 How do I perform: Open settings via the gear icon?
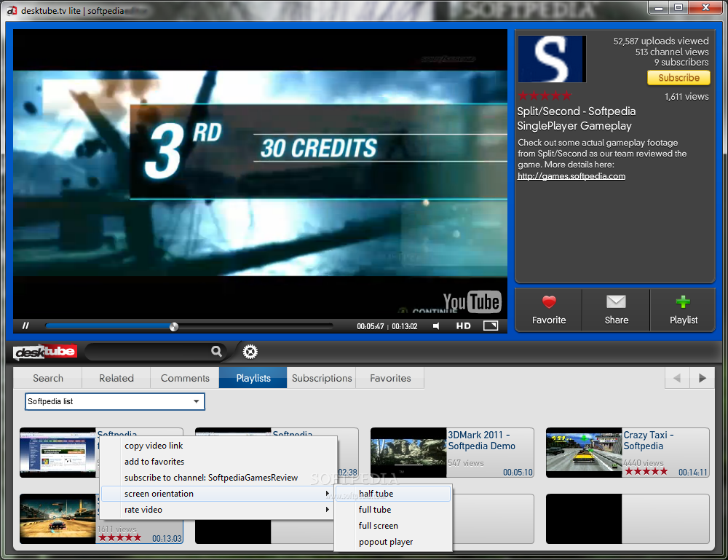tap(250, 352)
